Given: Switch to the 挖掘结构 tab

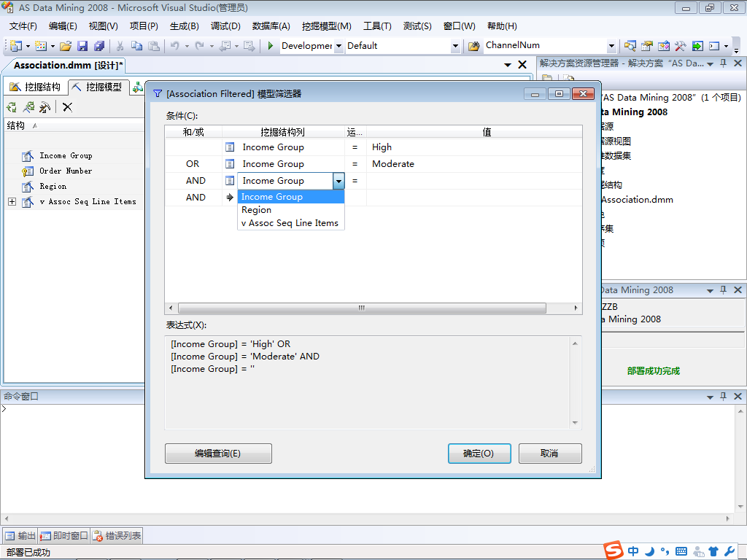Looking at the screenshot, I should [35, 87].
